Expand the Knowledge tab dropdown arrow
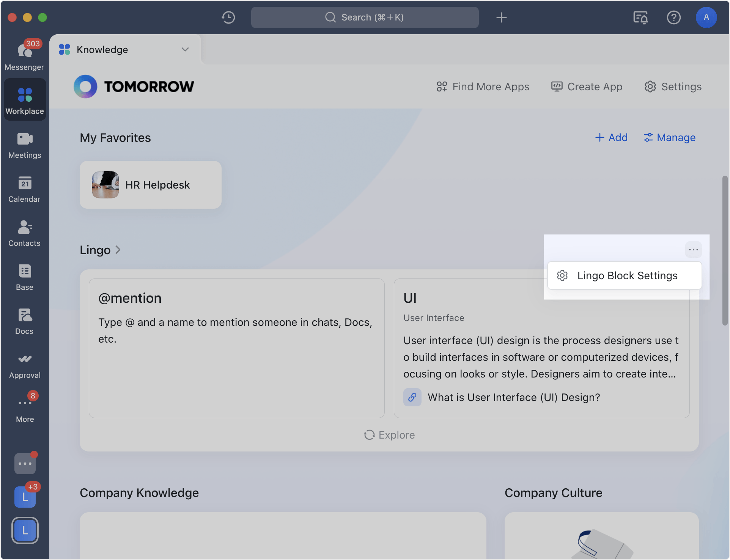Screen dimensions: 730x560 click(x=185, y=50)
